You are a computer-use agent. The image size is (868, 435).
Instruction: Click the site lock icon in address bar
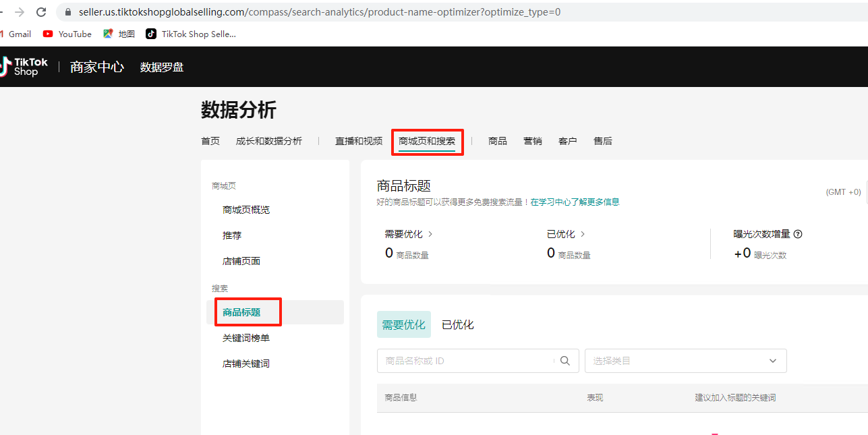point(67,12)
